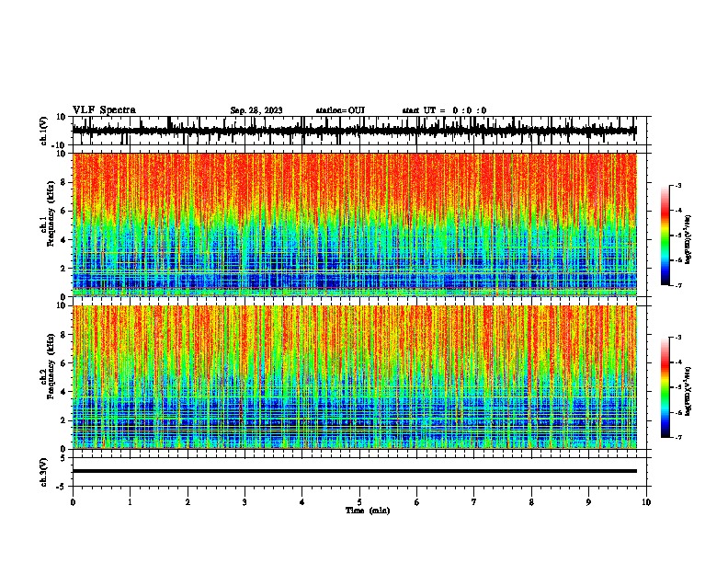
Task: Click the ch.2 log(PSD) color bar
Action: [665, 387]
